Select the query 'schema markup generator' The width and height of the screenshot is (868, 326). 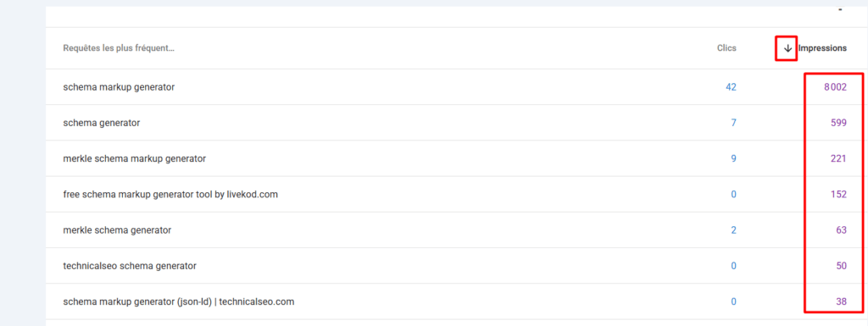pyautogui.click(x=119, y=86)
